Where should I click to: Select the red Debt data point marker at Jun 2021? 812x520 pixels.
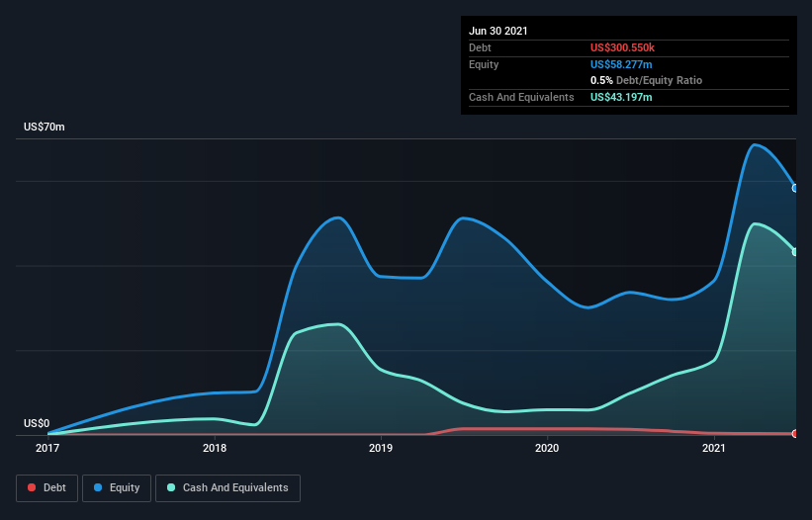[x=795, y=434]
